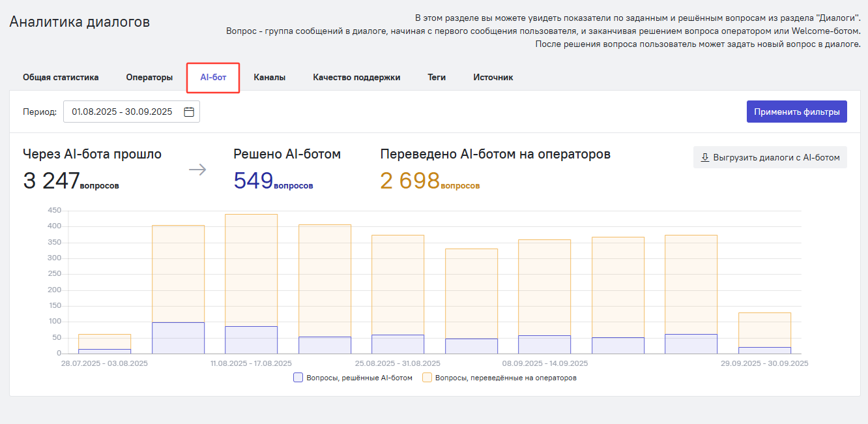Switch to the "Общая статистика" tab
The width and height of the screenshot is (868, 424).
coord(61,77)
